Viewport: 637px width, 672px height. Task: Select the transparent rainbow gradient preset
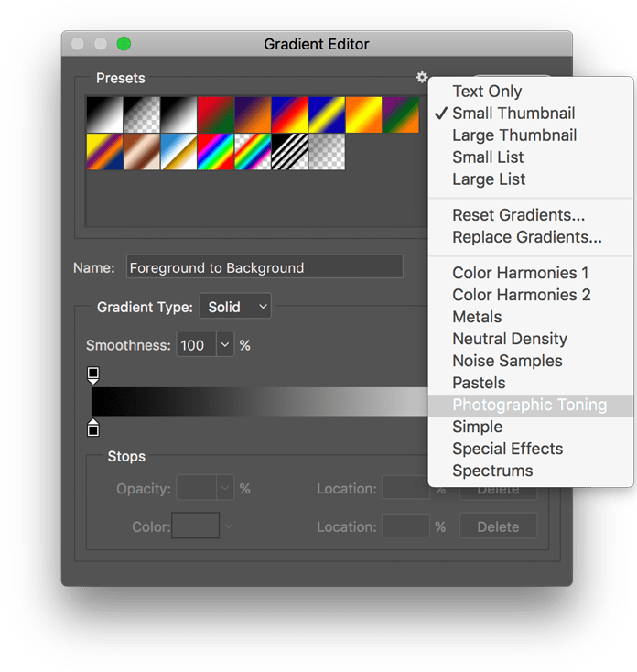click(253, 152)
